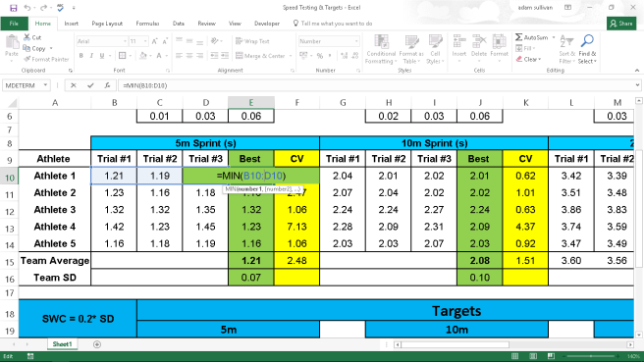Image resolution: width=644 pixels, height=362 pixels.
Task: Click the Insert Function fx button
Action: tap(107, 85)
